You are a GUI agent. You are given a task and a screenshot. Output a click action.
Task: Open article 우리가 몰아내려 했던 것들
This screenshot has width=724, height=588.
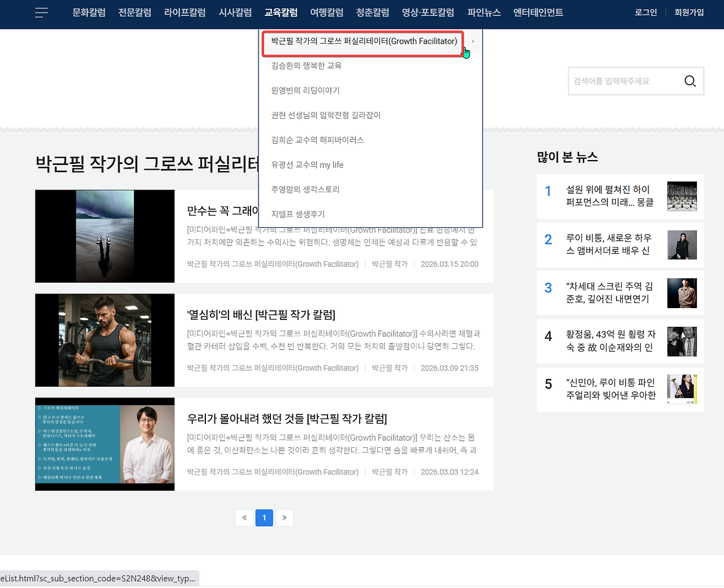tap(287, 419)
